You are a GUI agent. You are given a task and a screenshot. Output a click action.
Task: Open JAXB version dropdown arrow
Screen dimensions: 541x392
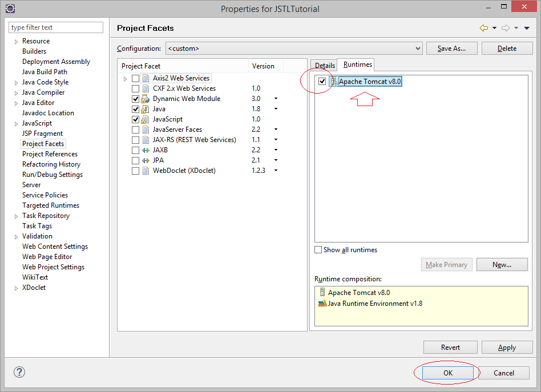tap(276, 150)
